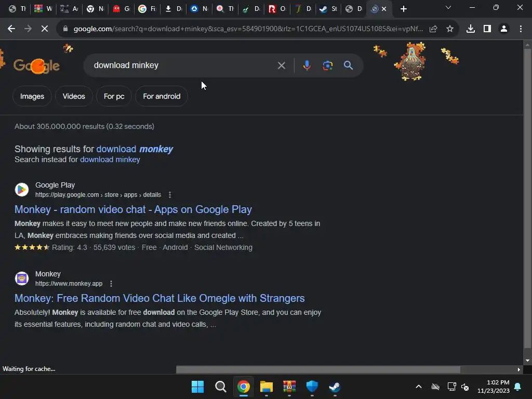Click the scroll-down arrow of the page
The height and width of the screenshot is (399, 532).
point(527,361)
